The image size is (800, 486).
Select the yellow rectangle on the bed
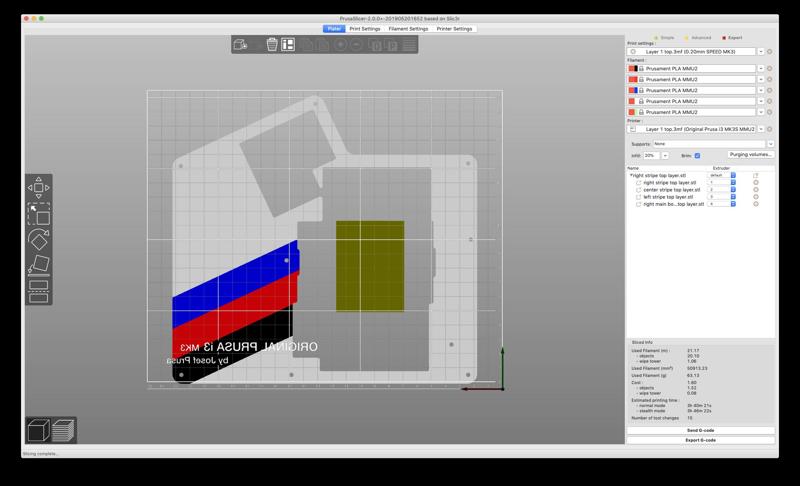pos(370,266)
